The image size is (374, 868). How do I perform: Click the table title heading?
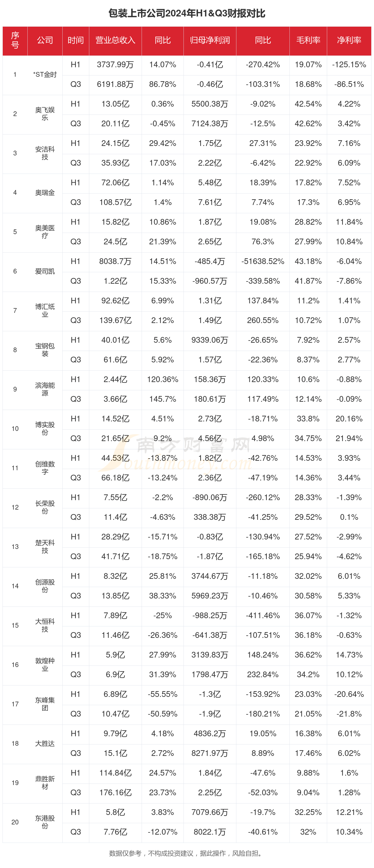pyautogui.click(x=187, y=13)
